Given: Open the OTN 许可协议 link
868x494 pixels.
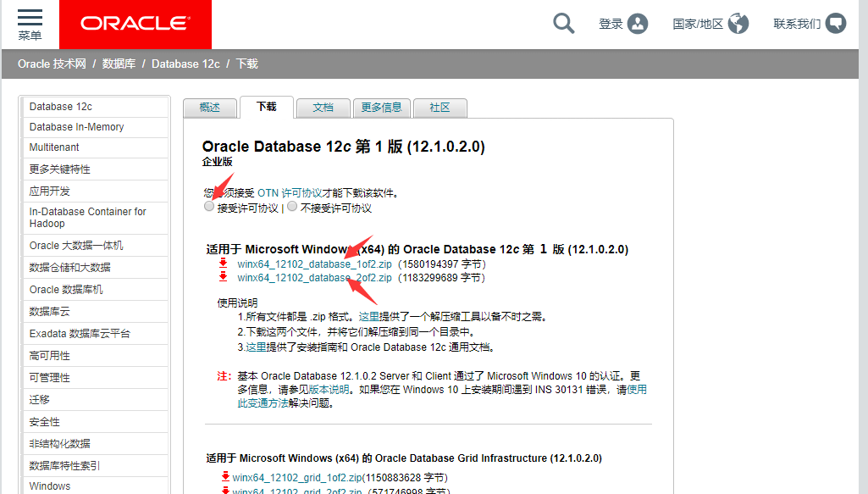Looking at the screenshot, I should point(290,192).
